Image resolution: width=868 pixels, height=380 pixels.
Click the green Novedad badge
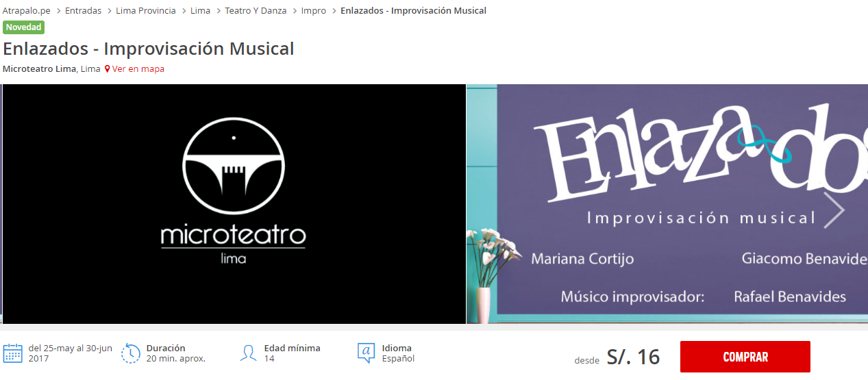23,27
